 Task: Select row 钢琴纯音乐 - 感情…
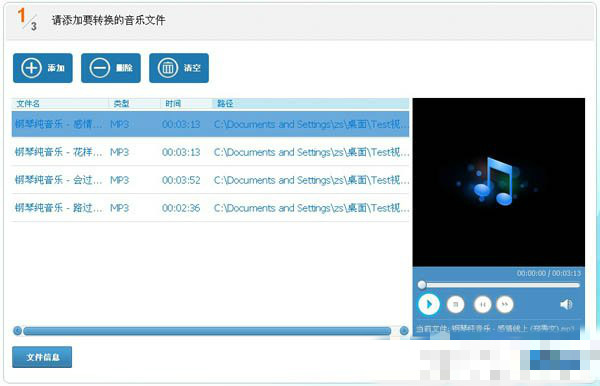click(210, 124)
